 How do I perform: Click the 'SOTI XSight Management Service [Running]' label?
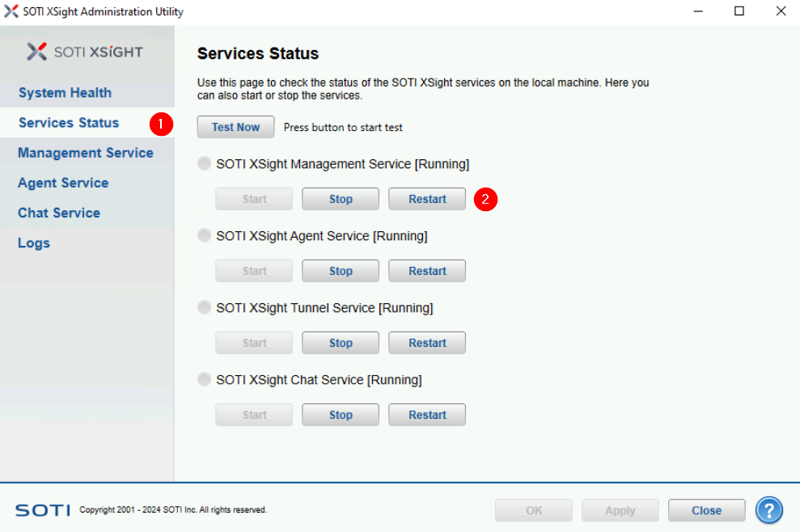(x=343, y=164)
